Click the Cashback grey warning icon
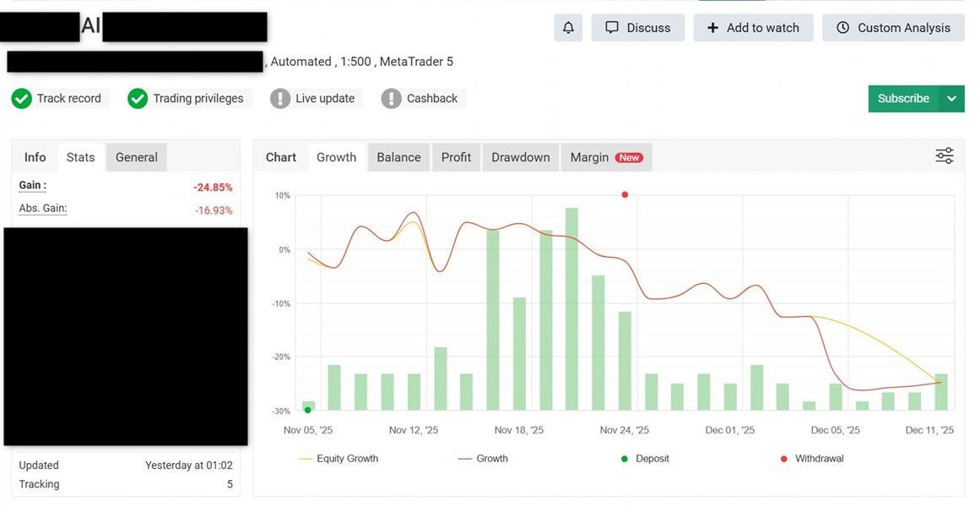 391,99
